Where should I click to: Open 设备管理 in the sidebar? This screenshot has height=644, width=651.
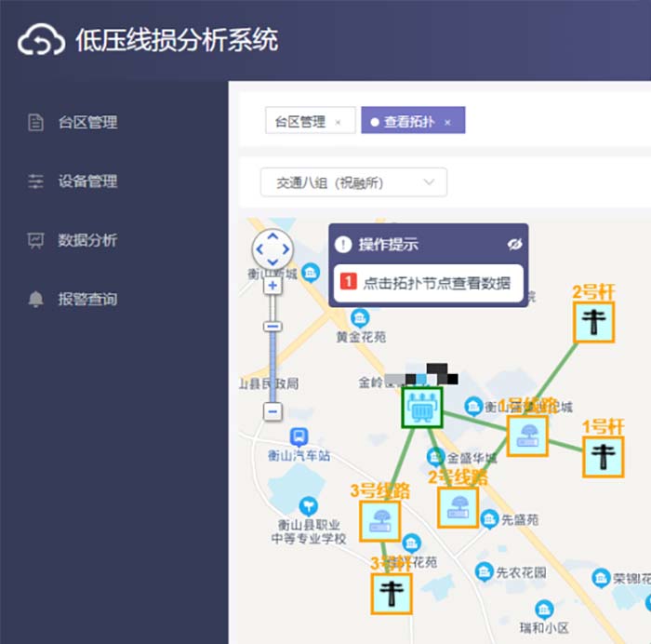pos(87,181)
